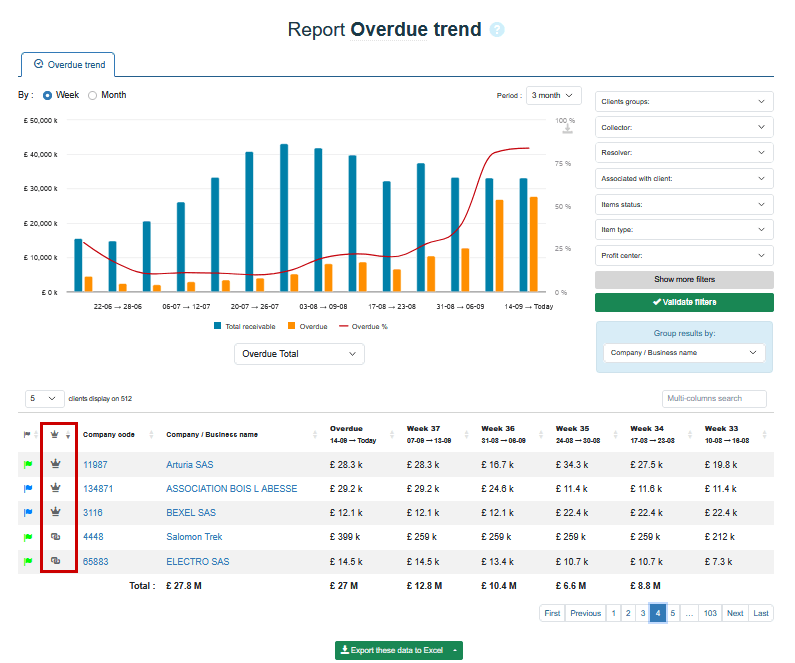795x663 pixels.
Task: Open Arturia SAS company link
Action: pos(190,464)
